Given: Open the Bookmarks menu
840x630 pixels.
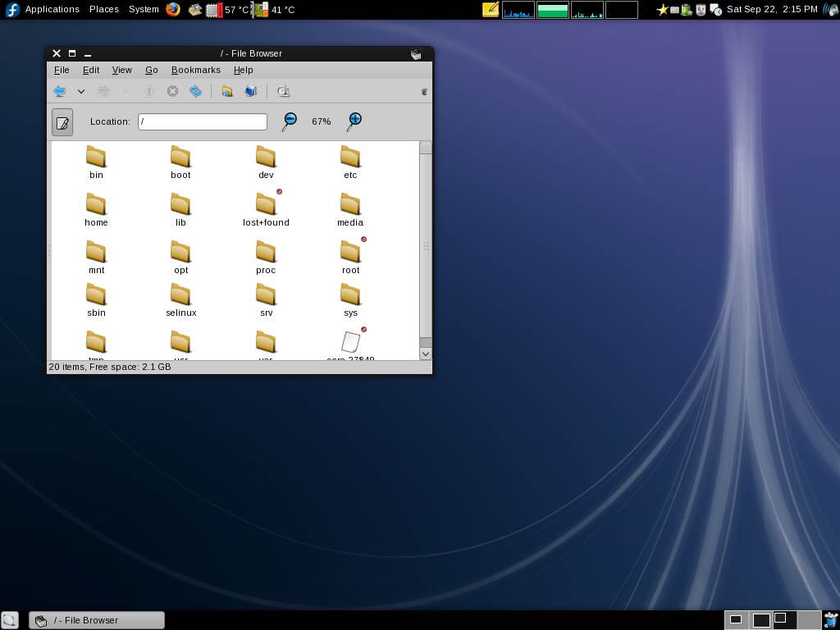Looking at the screenshot, I should pos(196,71).
